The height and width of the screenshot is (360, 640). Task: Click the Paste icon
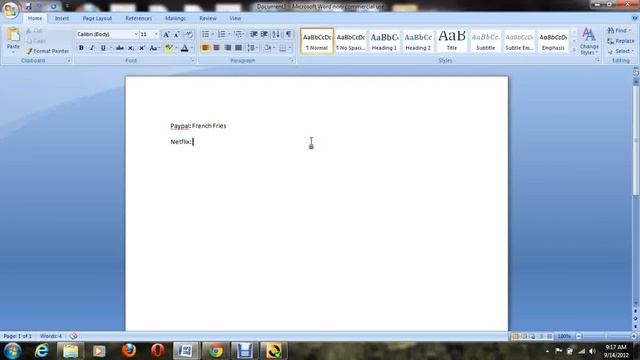tap(13, 35)
